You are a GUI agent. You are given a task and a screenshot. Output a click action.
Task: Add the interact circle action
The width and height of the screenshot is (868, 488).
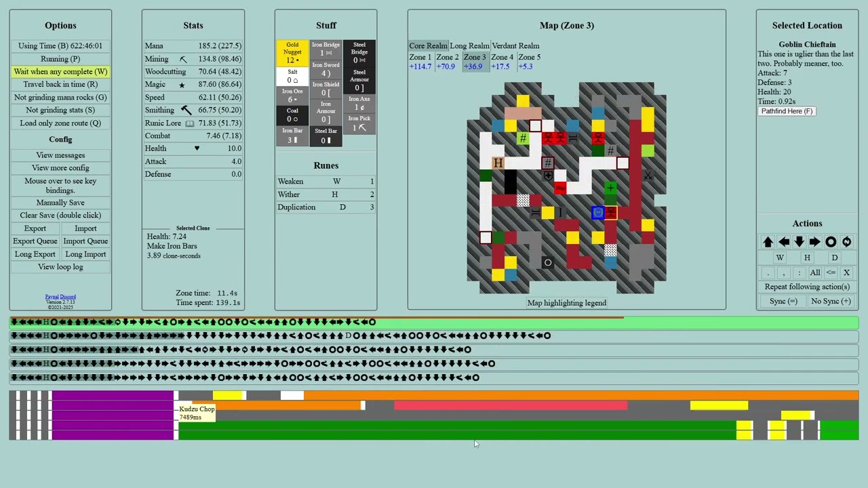pyautogui.click(x=830, y=242)
